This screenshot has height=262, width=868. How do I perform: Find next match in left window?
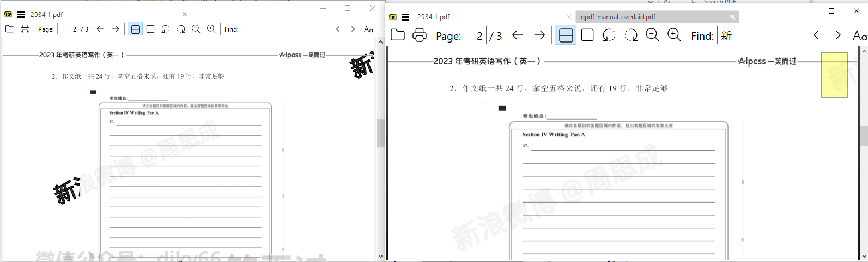pos(353,29)
